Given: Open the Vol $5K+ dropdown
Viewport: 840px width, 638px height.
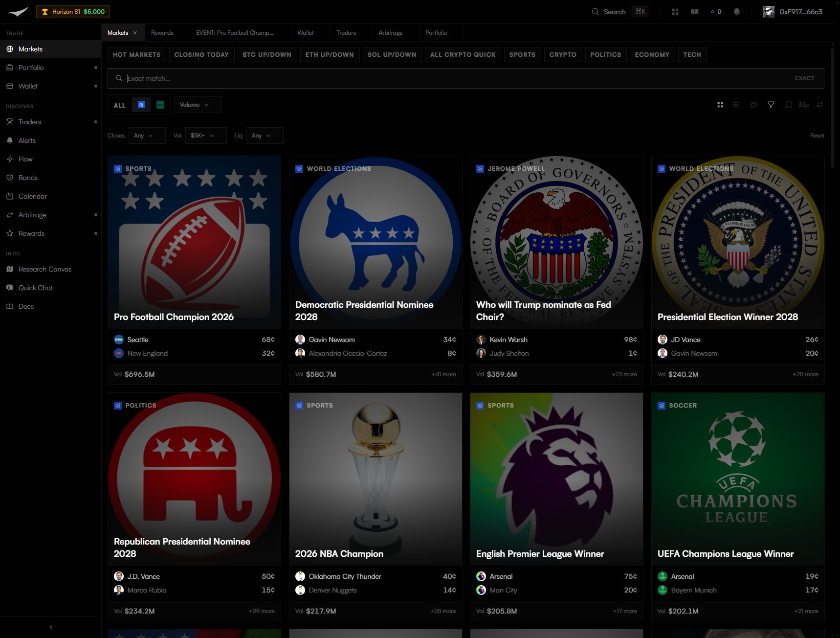Looking at the screenshot, I should coord(206,136).
